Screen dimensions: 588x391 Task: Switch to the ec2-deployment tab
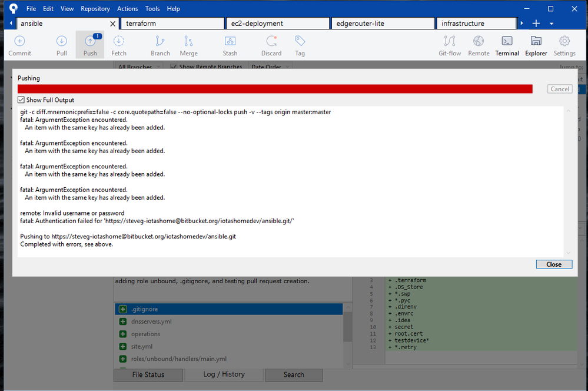[x=278, y=24]
